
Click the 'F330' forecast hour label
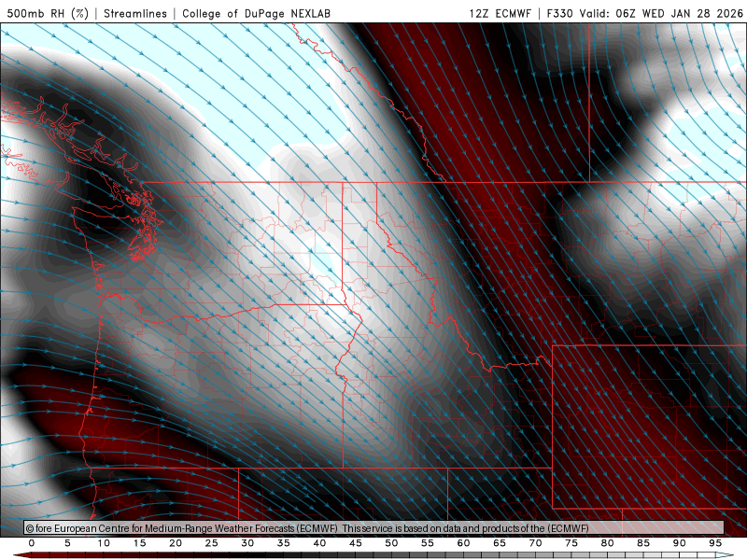[x=559, y=13]
